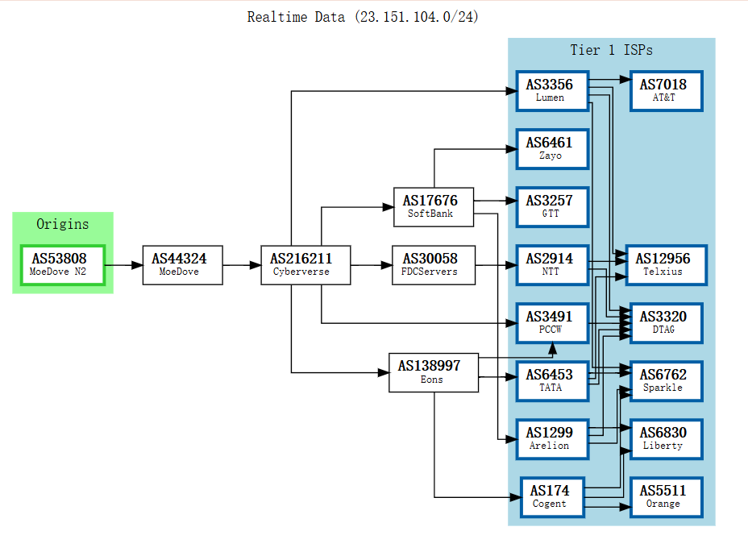Select the AS5511 Orange node
The width and height of the screenshot is (748, 560).
tap(667, 497)
